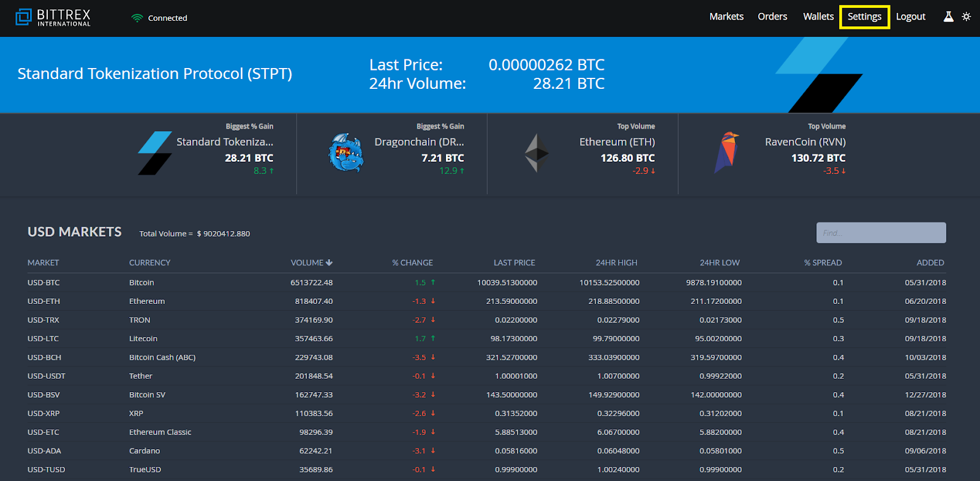
Task: Click volume value 6513722.48
Action: [312, 282]
